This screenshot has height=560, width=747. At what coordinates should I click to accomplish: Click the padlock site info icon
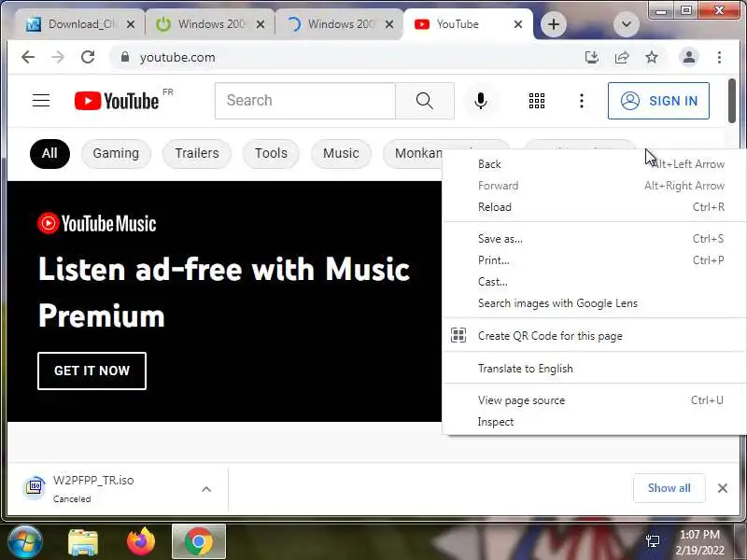(x=125, y=57)
